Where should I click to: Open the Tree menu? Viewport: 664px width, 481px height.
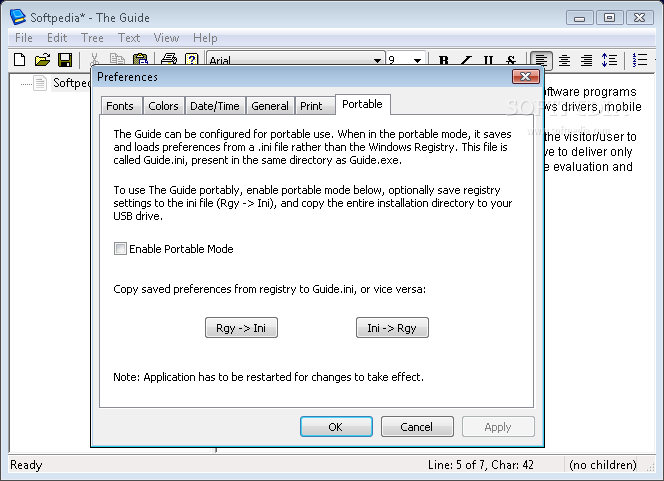tap(92, 38)
